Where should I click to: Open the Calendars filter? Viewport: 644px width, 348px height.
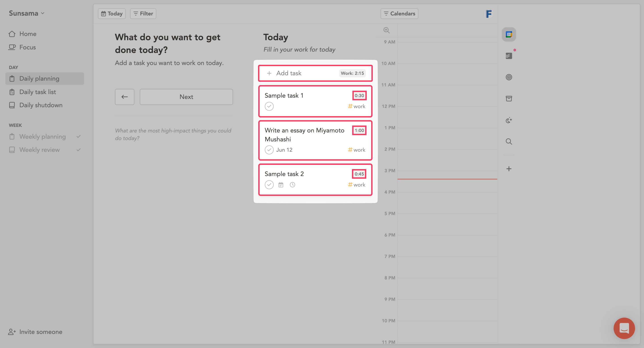pyautogui.click(x=399, y=13)
